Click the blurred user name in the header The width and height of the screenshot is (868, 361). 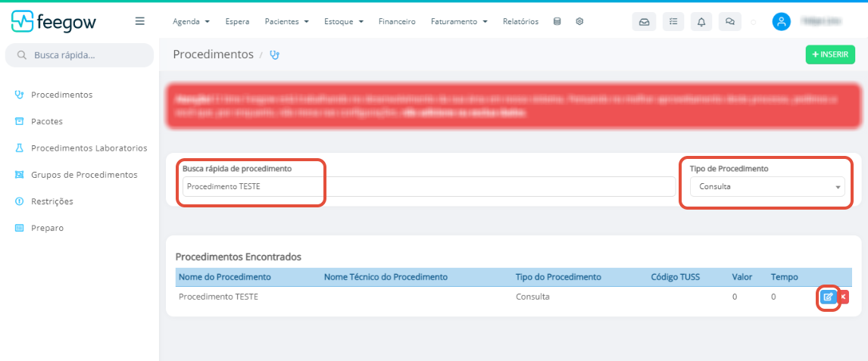tap(821, 21)
